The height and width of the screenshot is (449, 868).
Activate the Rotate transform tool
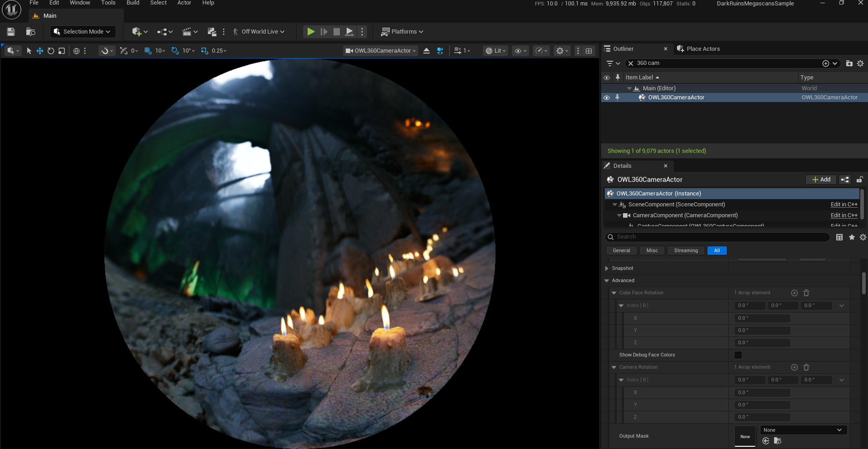pos(51,51)
